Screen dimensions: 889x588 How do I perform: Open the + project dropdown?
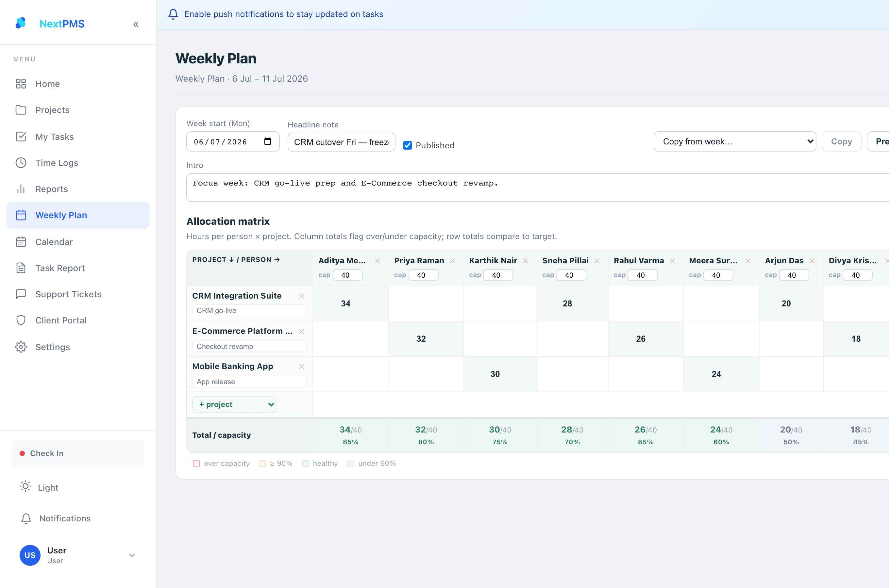coord(235,404)
